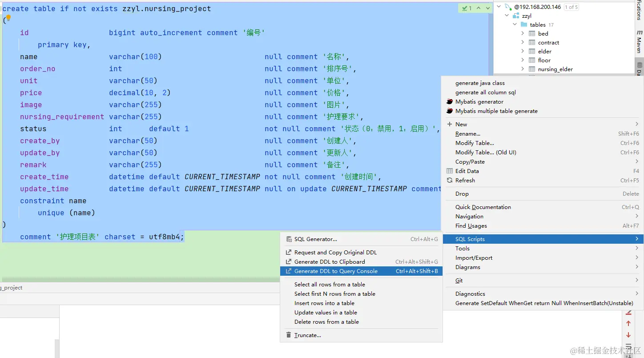Click the '1 of 5' schema selector badge

pyautogui.click(x=572, y=7)
